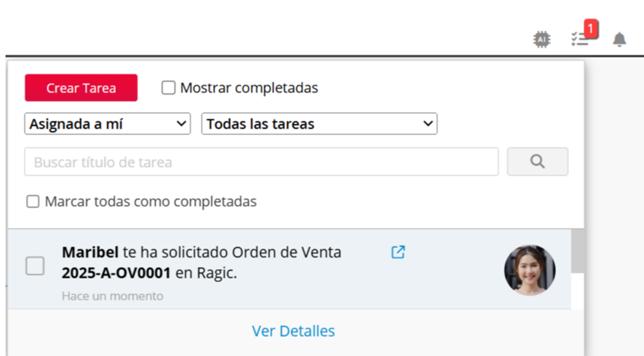Click the Mostrar completadas label text
This screenshot has width=644, height=356.
(x=249, y=88)
